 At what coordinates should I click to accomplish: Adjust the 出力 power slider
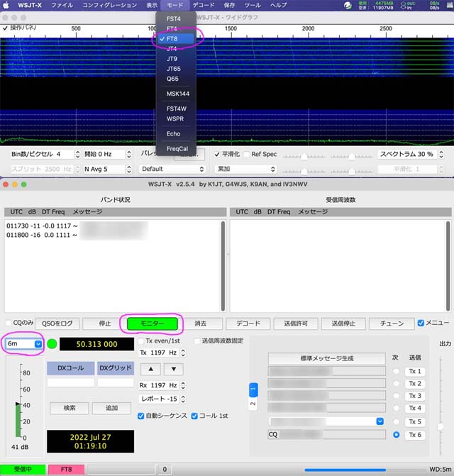[x=442, y=426]
